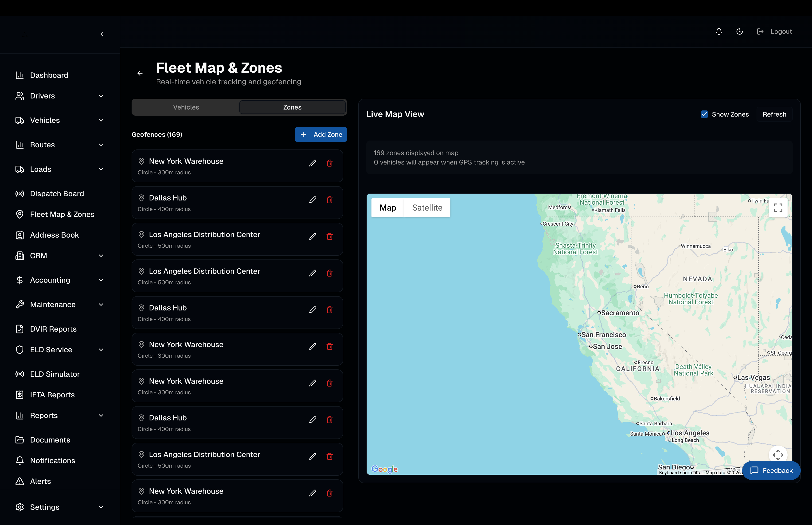The image size is (812, 525).
Task: Expand the Settings menu chevron
Action: tap(101, 507)
